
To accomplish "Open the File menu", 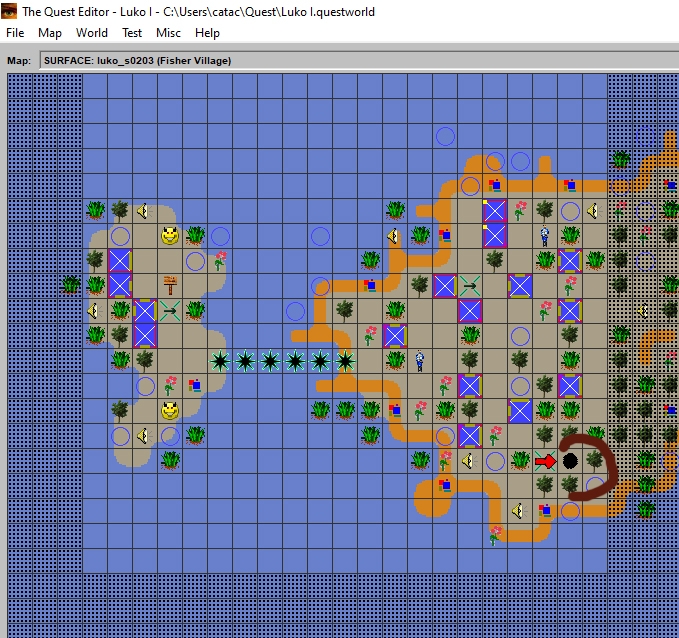I will tap(15, 33).
